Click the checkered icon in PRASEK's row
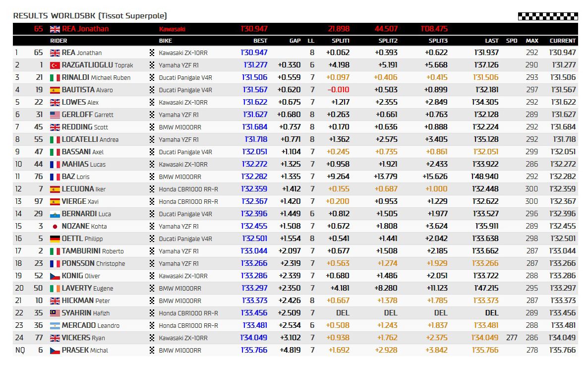Image resolution: width=588 pixels, height=366 pixels. click(152, 350)
